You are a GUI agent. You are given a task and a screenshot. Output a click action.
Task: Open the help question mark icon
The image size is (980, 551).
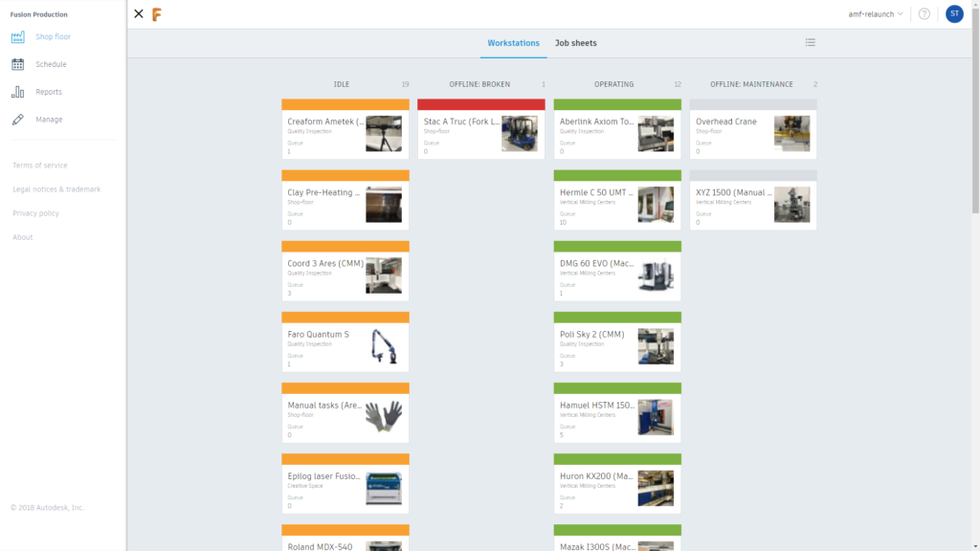[x=924, y=13]
